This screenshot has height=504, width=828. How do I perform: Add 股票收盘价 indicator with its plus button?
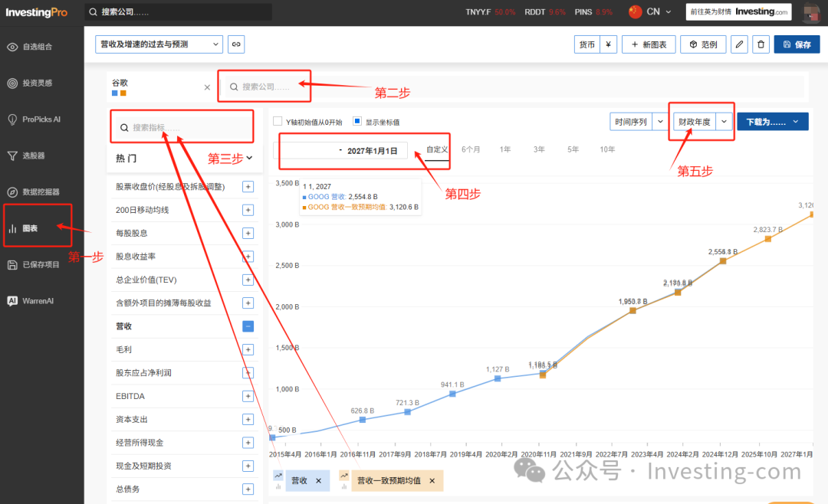click(x=248, y=187)
